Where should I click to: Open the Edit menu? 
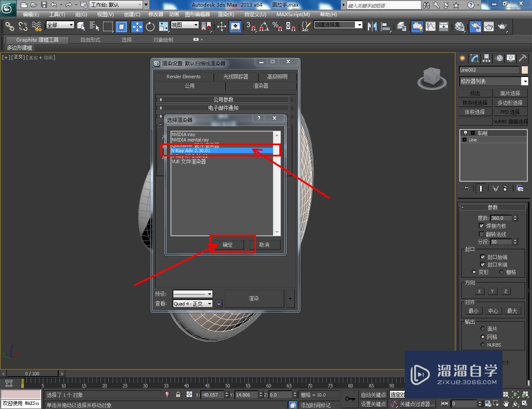point(31,14)
